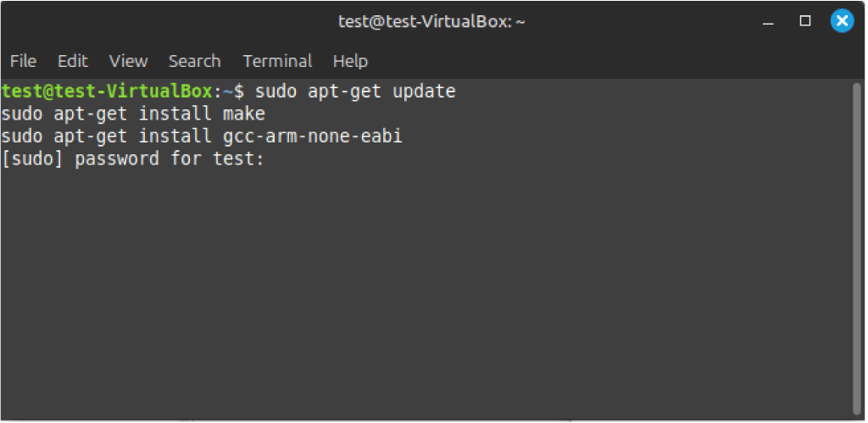Click the window title test@test-VirtualBox: ~
868x423 pixels.
[x=431, y=22]
